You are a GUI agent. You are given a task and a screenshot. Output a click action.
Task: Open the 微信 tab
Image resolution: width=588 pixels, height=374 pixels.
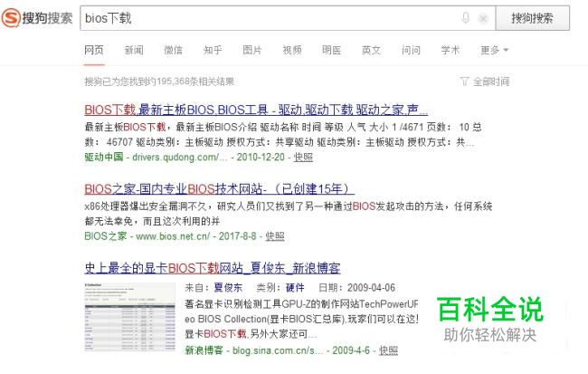[174, 50]
